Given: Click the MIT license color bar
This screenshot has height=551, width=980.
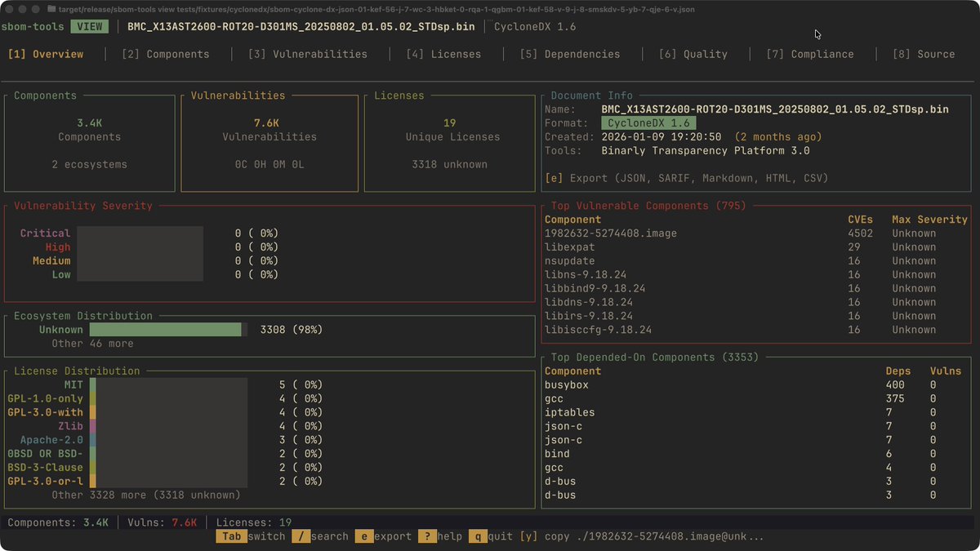Looking at the screenshot, I should tap(93, 384).
